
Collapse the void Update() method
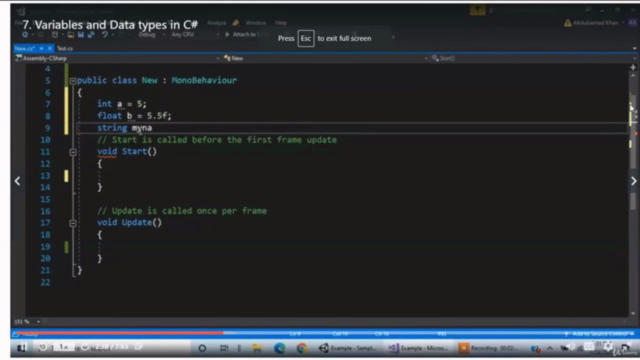coord(73,223)
